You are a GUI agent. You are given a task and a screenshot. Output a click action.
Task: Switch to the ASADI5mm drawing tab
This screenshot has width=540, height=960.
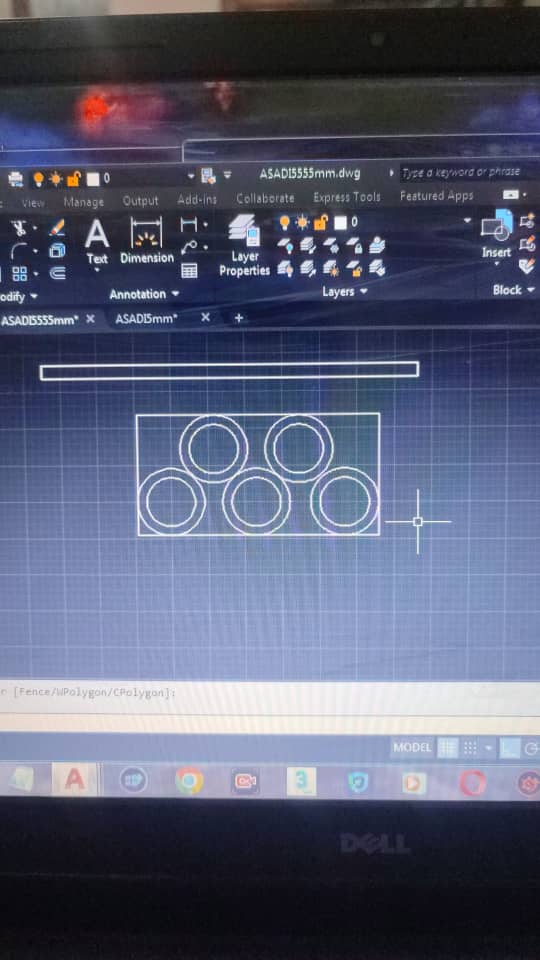(x=146, y=318)
